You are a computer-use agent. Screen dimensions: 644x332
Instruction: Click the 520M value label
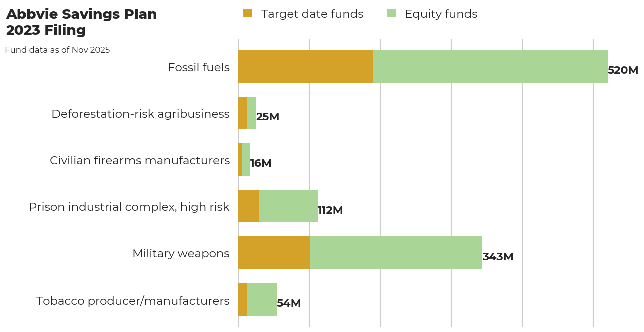click(622, 70)
